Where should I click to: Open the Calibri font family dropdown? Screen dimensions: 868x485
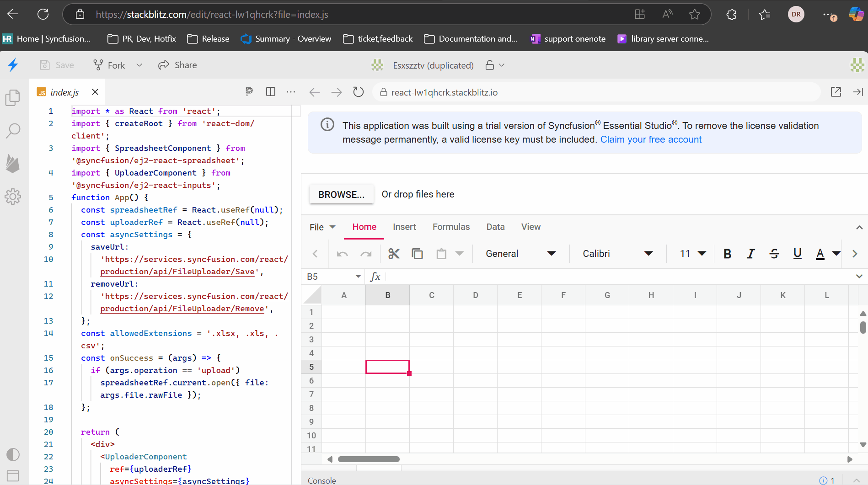617,253
